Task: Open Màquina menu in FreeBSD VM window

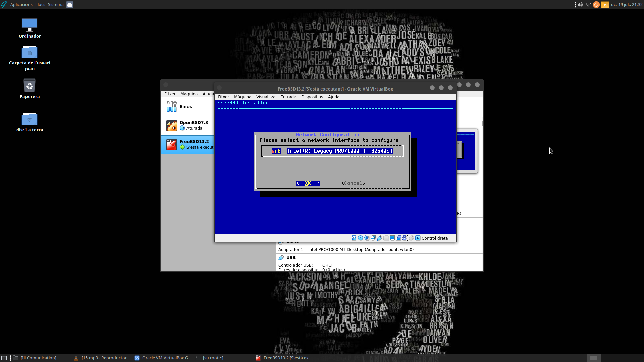Action: point(243,97)
